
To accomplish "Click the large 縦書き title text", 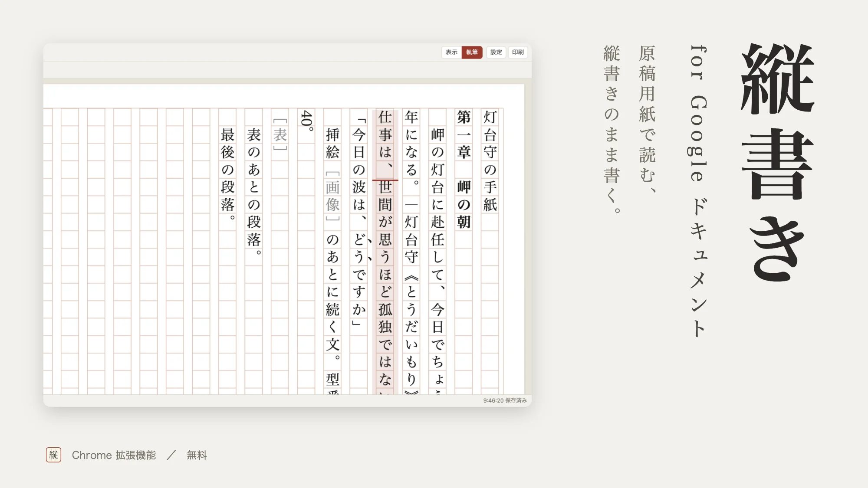I will coord(777,162).
